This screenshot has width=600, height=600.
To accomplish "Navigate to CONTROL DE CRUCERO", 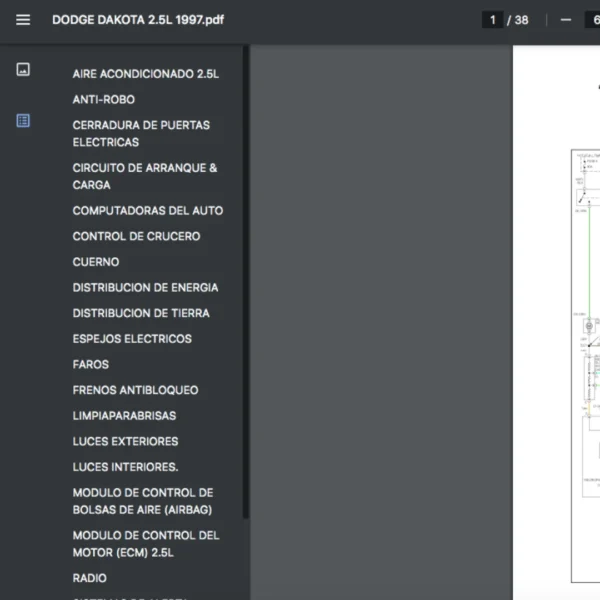I will (x=136, y=237).
